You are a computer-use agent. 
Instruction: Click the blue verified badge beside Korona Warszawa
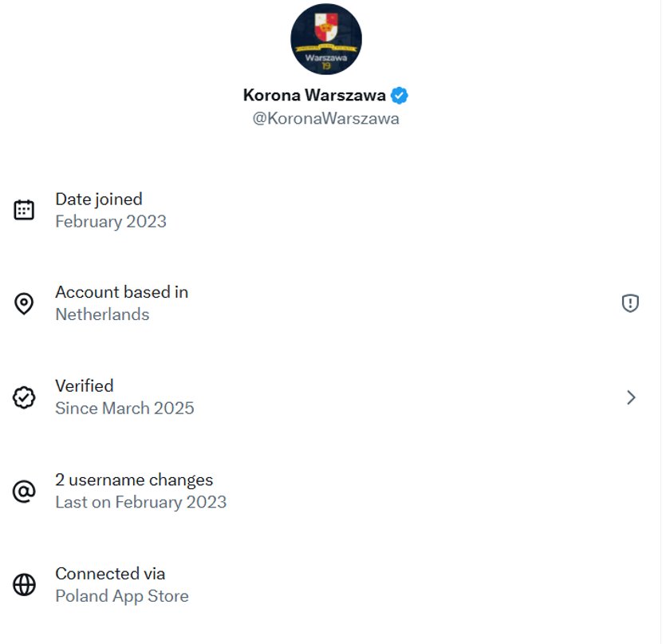tap(398, 94)
